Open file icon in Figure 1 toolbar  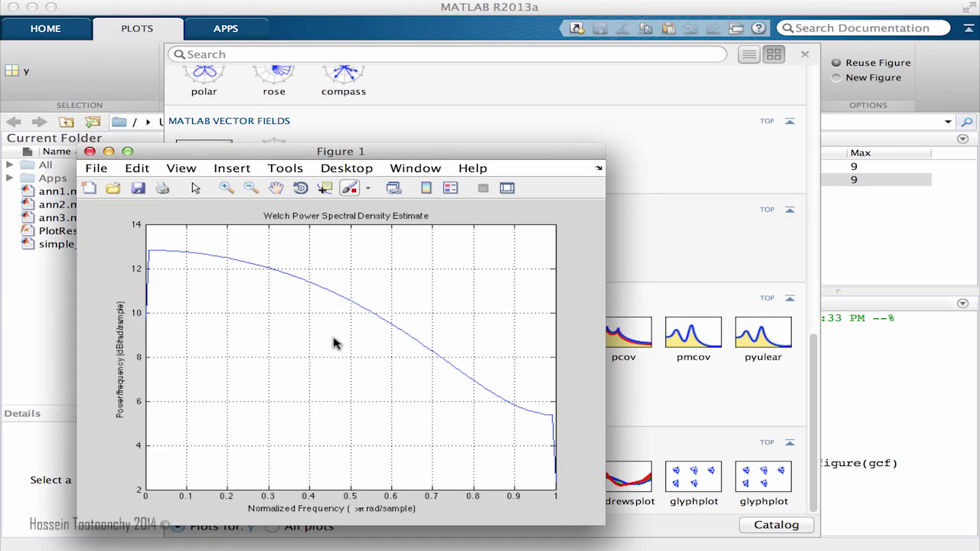point(113,187)
